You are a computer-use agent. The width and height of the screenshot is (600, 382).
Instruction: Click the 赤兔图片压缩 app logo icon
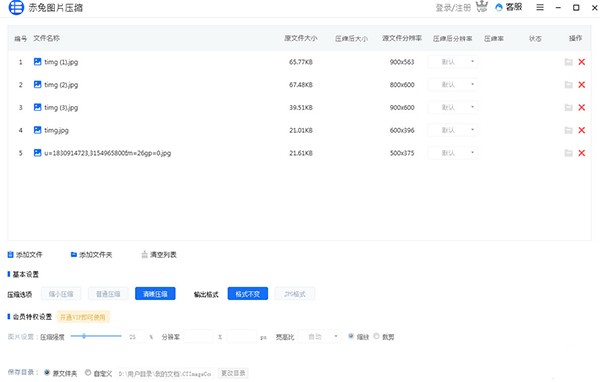16,7
